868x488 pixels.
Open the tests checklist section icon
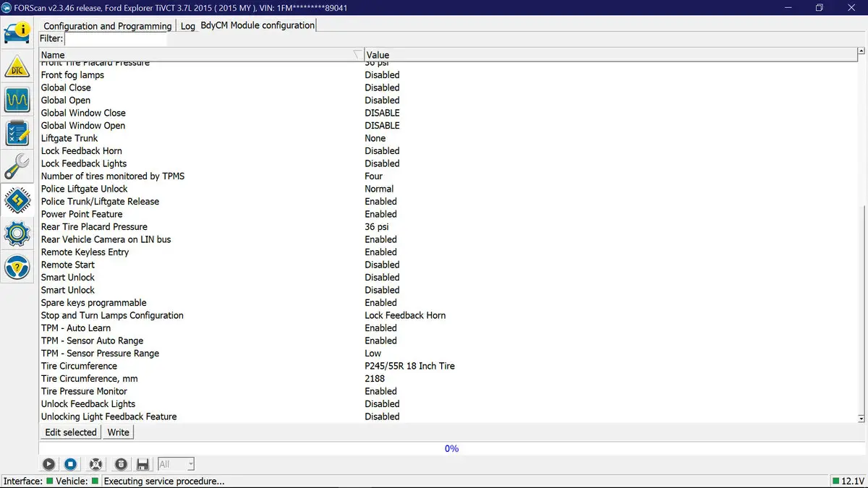pyautogui.click(x=17, y=133)
